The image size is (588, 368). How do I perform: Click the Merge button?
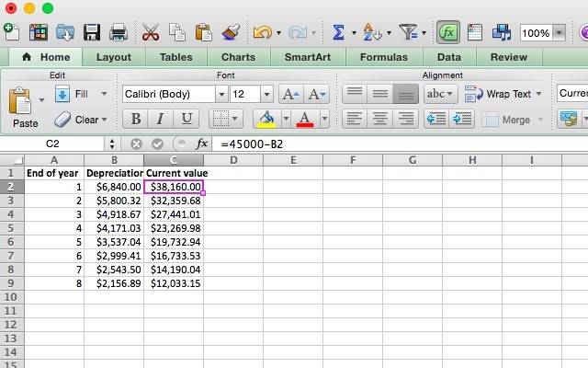coord(507,120)
